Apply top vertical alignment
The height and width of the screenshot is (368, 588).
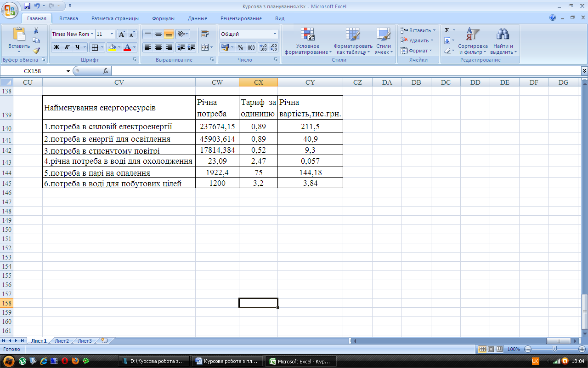click(147, 34)
